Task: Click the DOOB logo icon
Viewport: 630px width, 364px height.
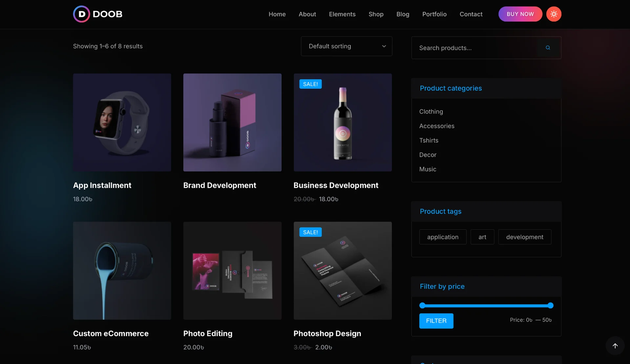Action: 81,14
